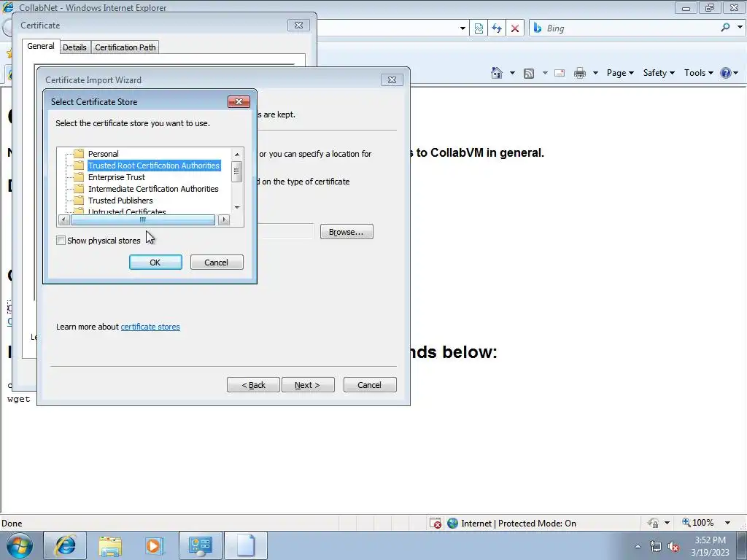Click the InPrivate filtering status icon
747x560 pixels.
pyautogui.click(x=653, y=523)
